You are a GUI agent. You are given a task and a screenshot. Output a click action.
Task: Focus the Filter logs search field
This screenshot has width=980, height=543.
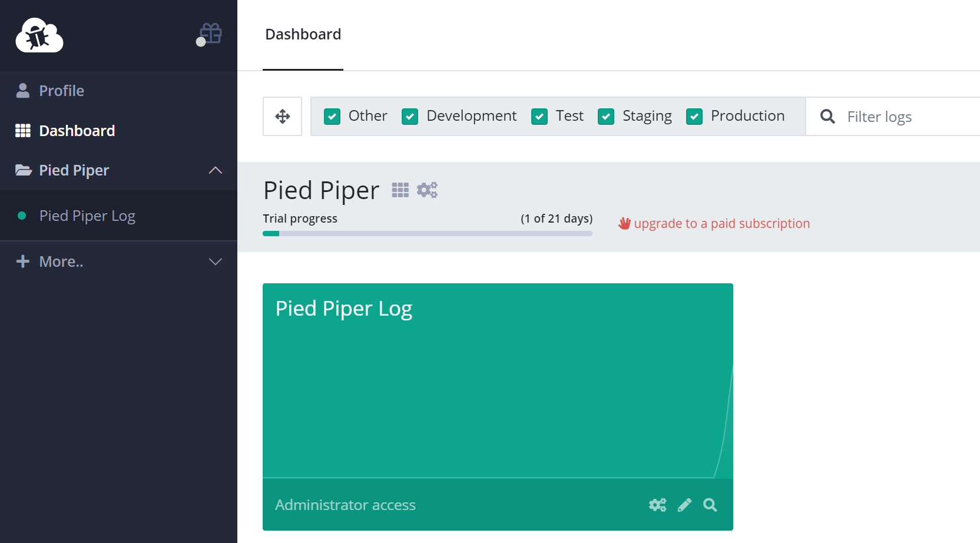[x=907, y=117]
